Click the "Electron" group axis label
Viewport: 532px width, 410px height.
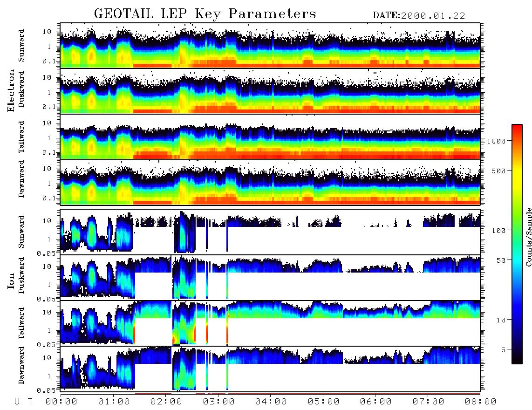(x=11, y=90)
